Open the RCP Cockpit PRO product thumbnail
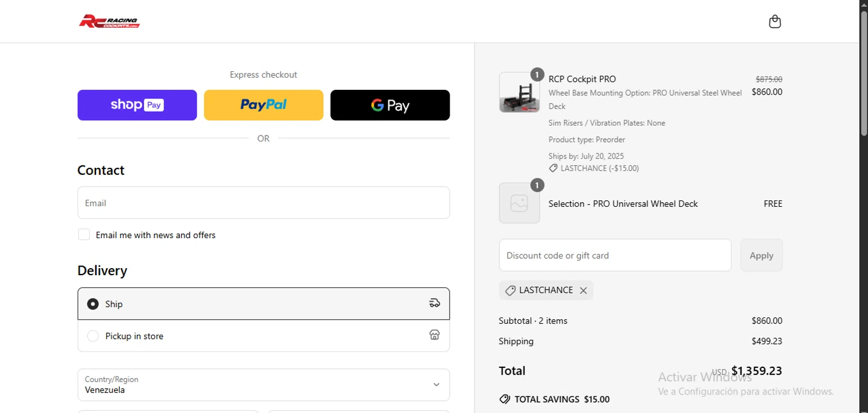 coord(519,93)
